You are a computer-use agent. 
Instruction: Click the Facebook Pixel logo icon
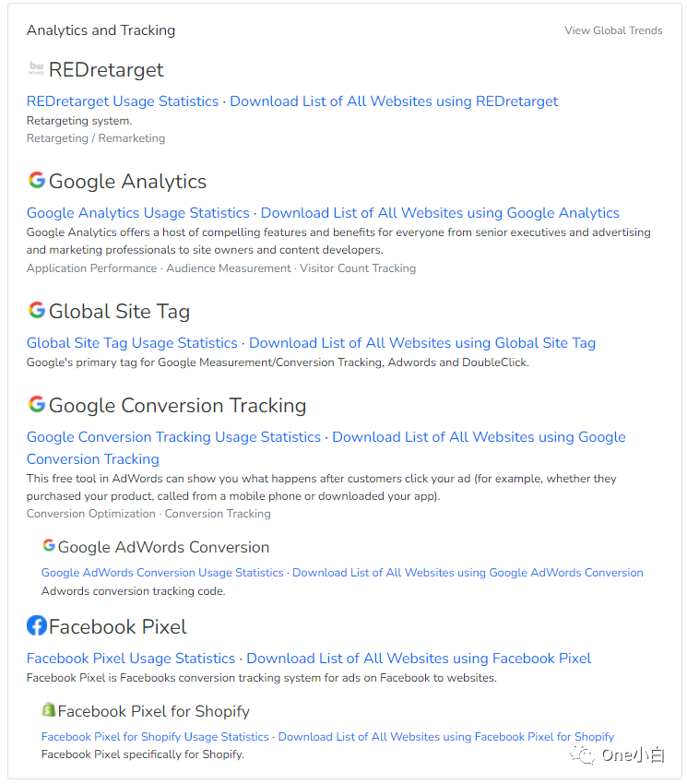[36, 626]
